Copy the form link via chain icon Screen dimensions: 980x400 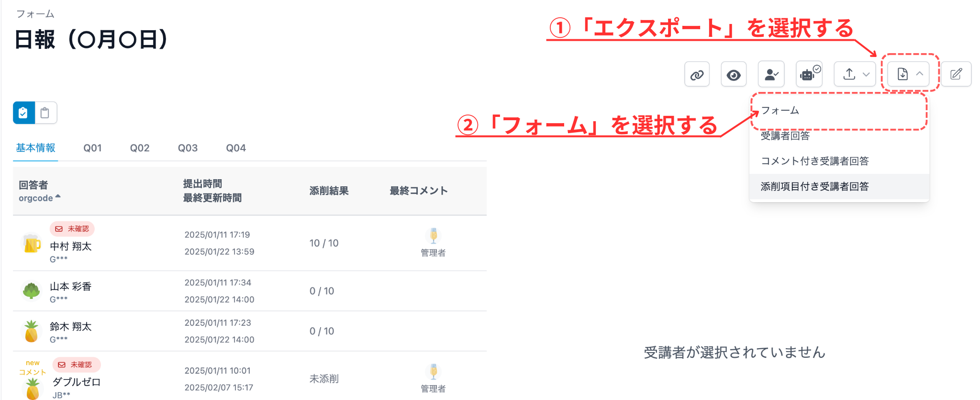coord(697,74)
